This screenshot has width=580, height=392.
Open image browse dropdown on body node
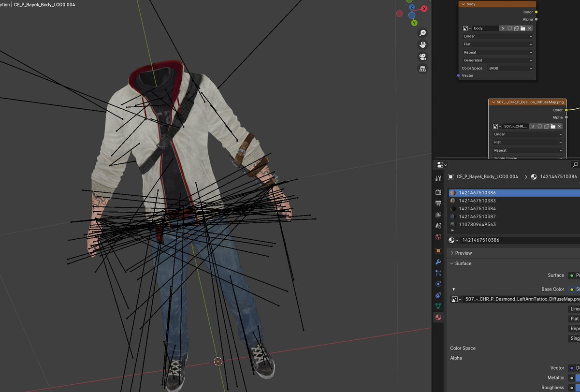pyautogui.click(x=467, y=29)
